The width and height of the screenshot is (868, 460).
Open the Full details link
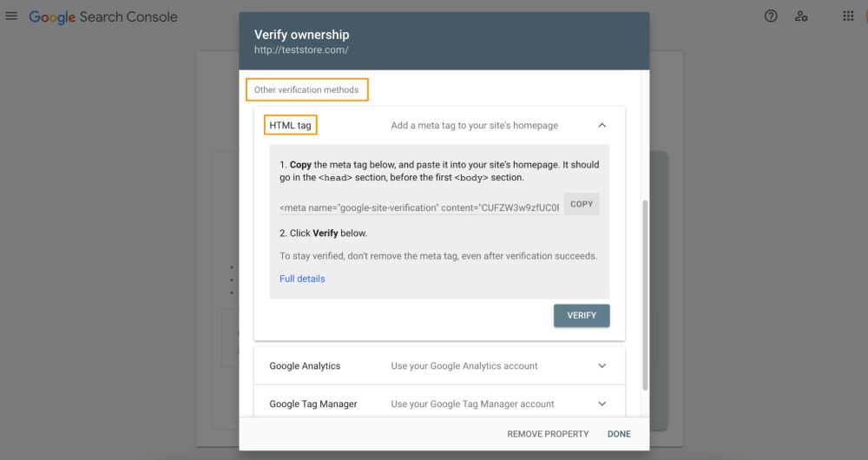(x=302, y=279)
